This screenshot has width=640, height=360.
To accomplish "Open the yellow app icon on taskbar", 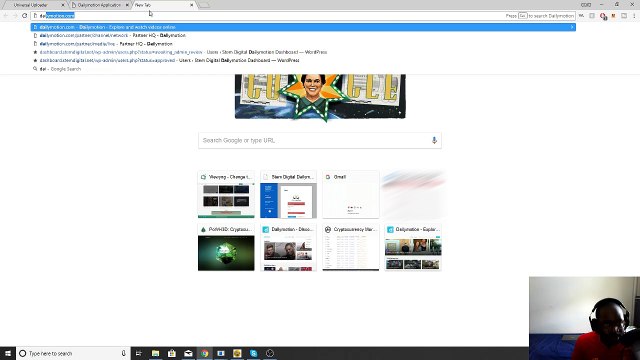I will pyautogui.click(x=237, y=353).
